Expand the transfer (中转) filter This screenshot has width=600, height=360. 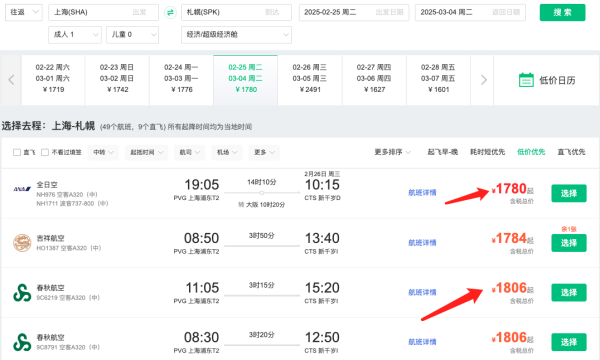[x=103, y=152]
